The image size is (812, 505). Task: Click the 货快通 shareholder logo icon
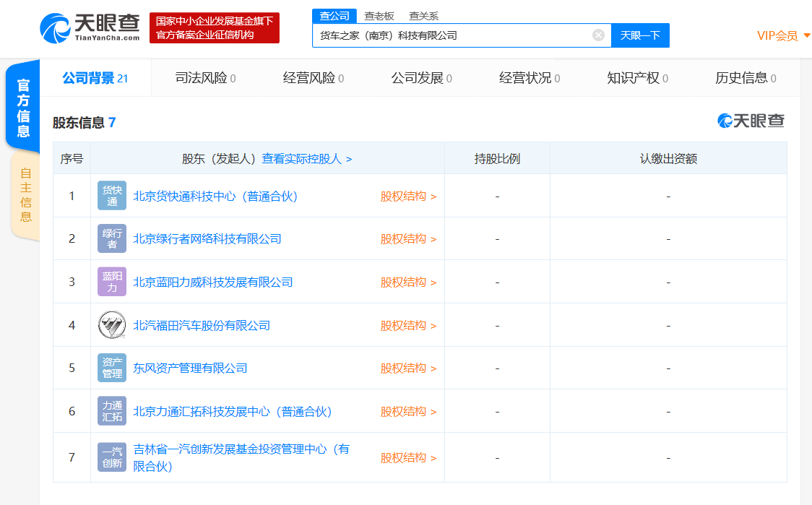pyautogui.click(x=112, y=196)
